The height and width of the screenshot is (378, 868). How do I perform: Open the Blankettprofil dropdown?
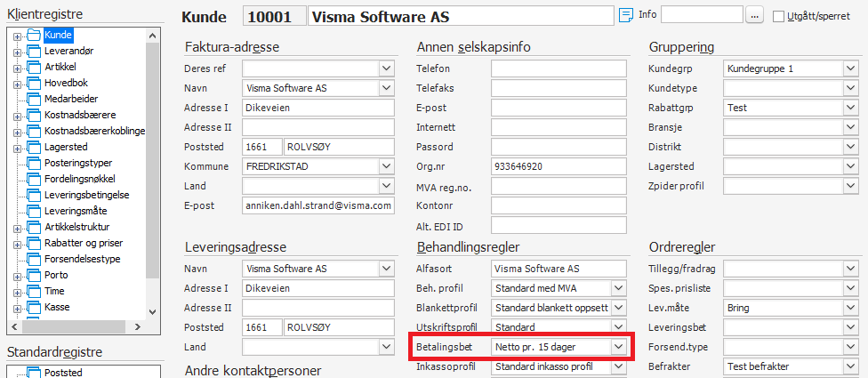(618, 308)
